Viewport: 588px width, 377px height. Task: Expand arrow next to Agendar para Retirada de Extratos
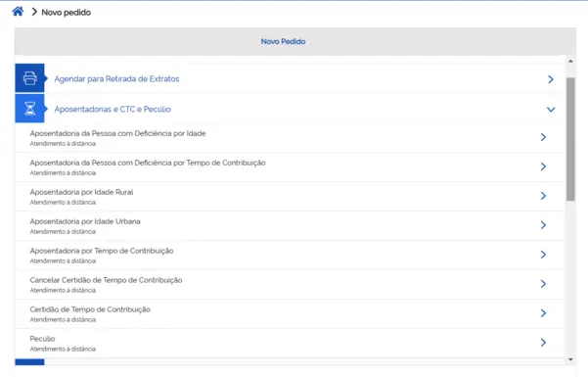coord(551,79)
